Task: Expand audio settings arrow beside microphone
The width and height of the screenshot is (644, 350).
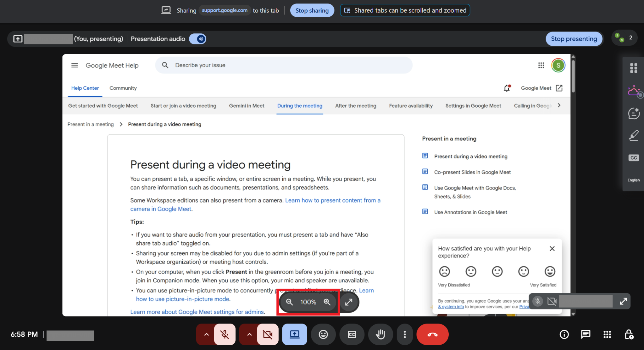Action: point(206,334)
